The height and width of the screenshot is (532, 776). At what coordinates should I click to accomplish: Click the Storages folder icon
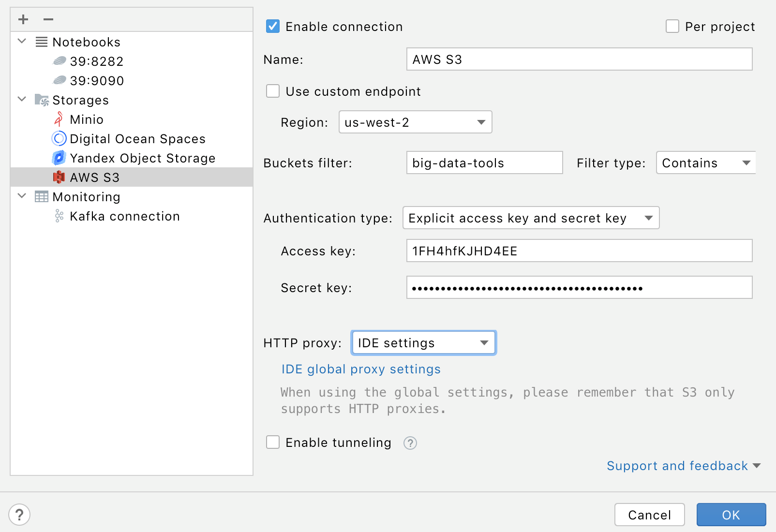pos(42,100)
